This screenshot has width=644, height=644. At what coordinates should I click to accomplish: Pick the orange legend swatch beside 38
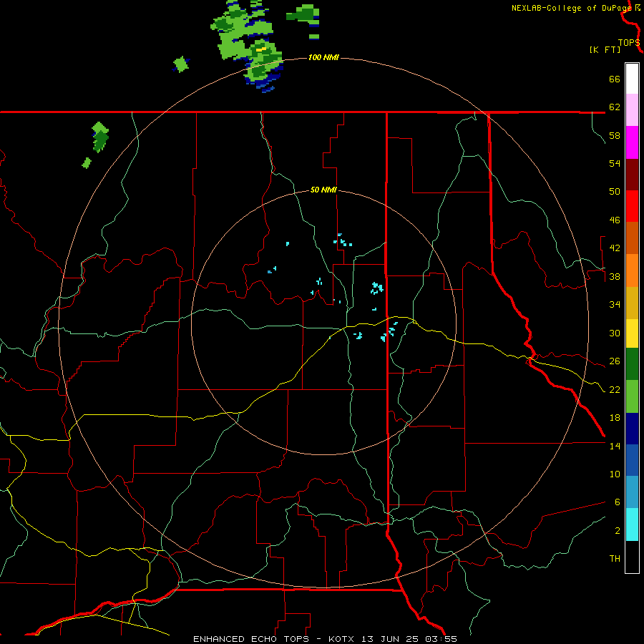point(632,270)
